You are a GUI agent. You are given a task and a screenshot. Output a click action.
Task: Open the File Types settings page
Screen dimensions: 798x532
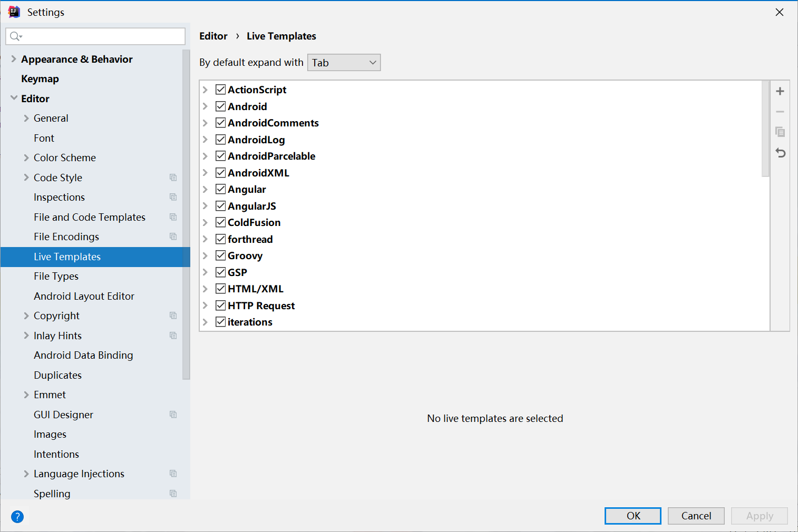coord(56,276)
